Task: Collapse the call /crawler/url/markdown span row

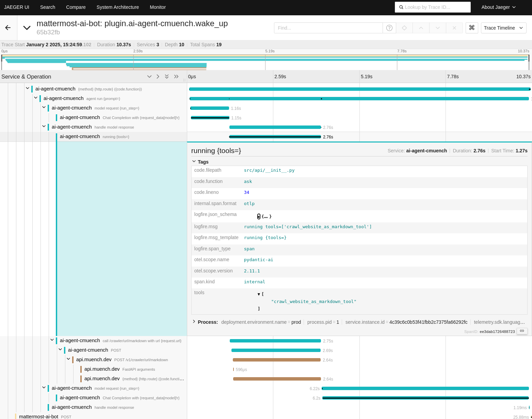Action: 52,340
